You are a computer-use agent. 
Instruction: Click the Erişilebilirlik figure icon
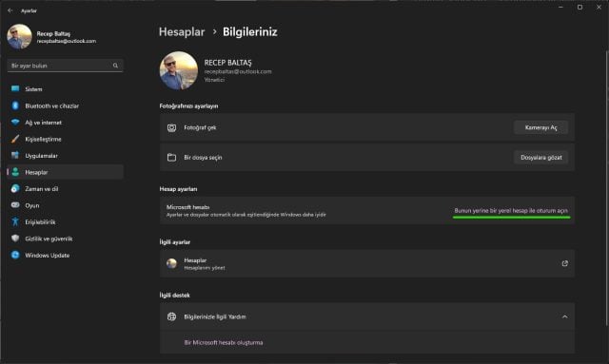(15, 222)
